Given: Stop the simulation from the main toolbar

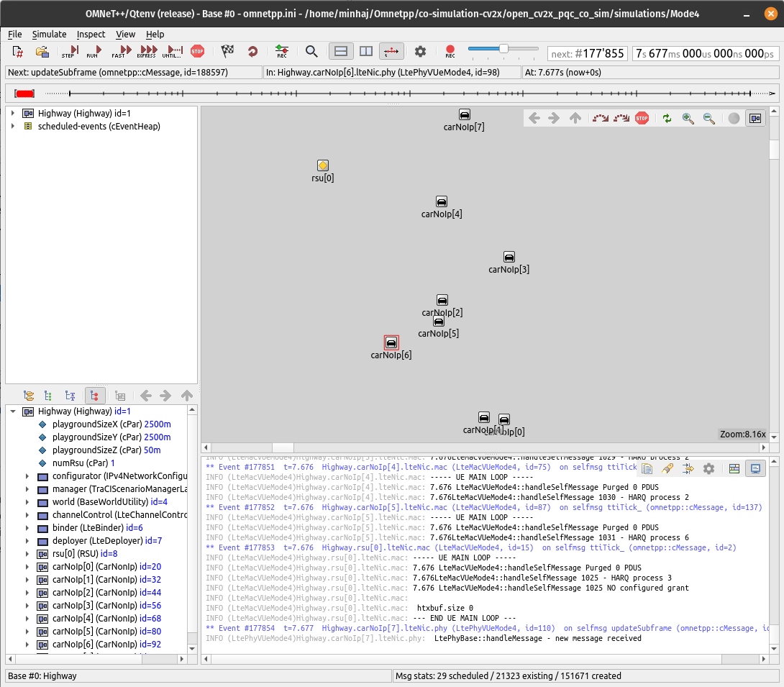Looking at the screenshot, I should [x=197, y=51].
